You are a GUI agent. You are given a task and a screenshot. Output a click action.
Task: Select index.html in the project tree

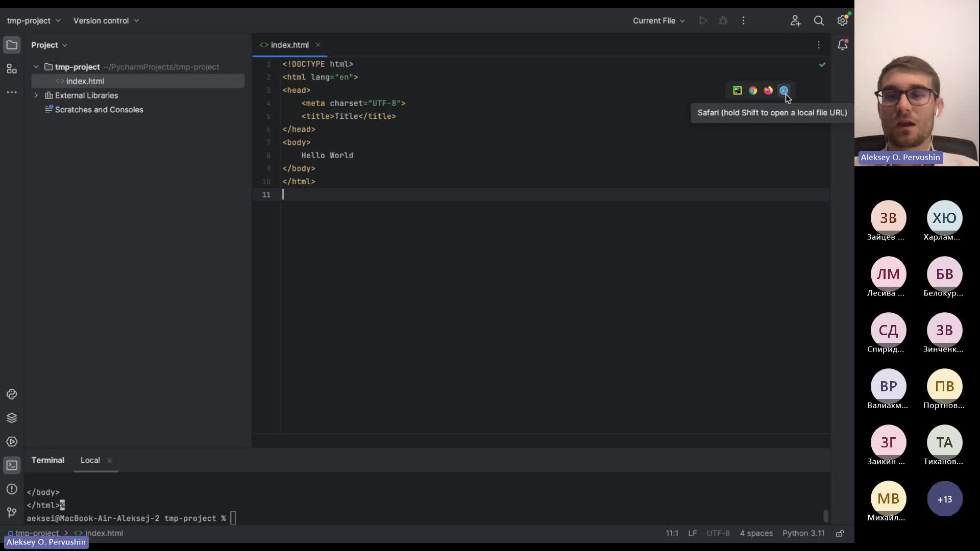point(138,81)
